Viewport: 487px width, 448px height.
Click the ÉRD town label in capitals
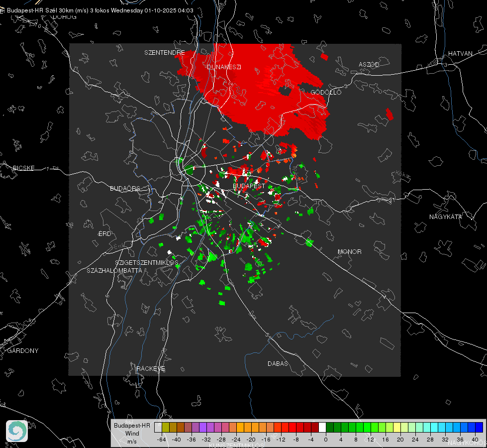click(104, 234)
